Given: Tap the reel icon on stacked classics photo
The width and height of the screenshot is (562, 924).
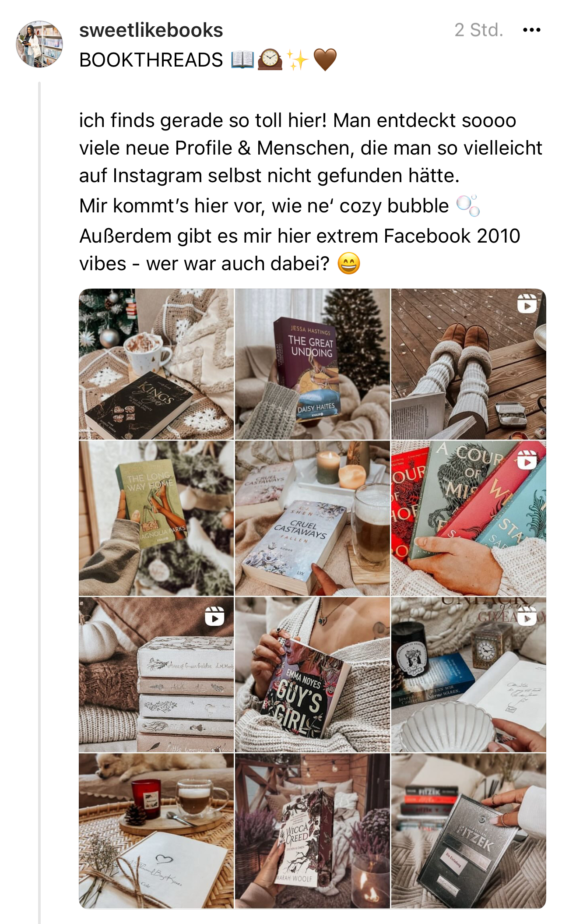Looking at the screenshot, I should 214,616.
